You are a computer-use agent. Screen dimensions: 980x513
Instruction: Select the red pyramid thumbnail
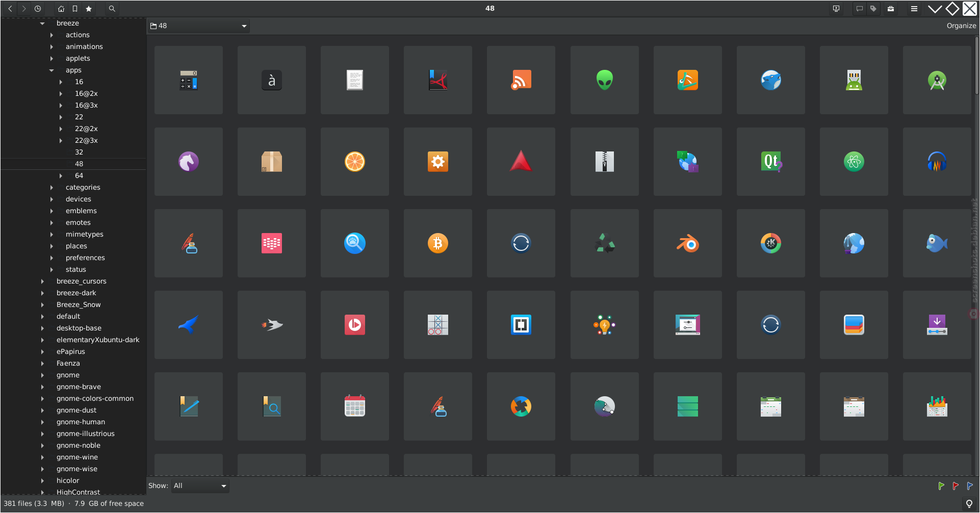coord(521,162)
